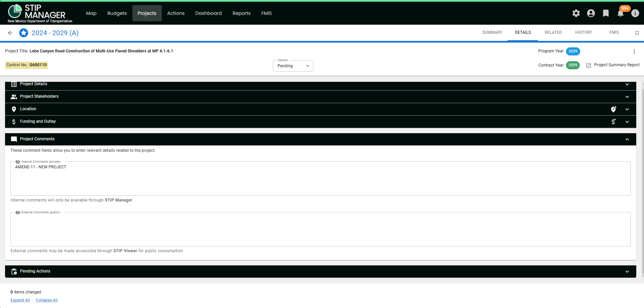Click the Expand All link
The height and width of the screenshot is (308, 644).
tap(20, 300)
